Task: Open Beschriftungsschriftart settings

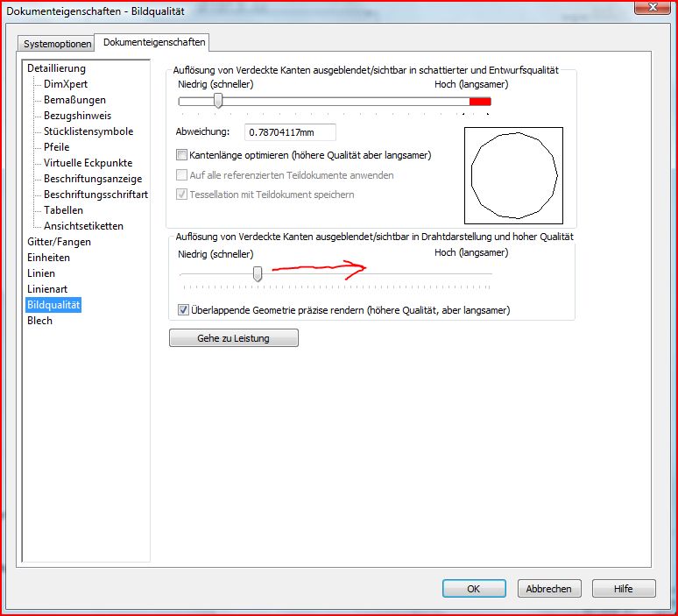Action: pos(95,195)
